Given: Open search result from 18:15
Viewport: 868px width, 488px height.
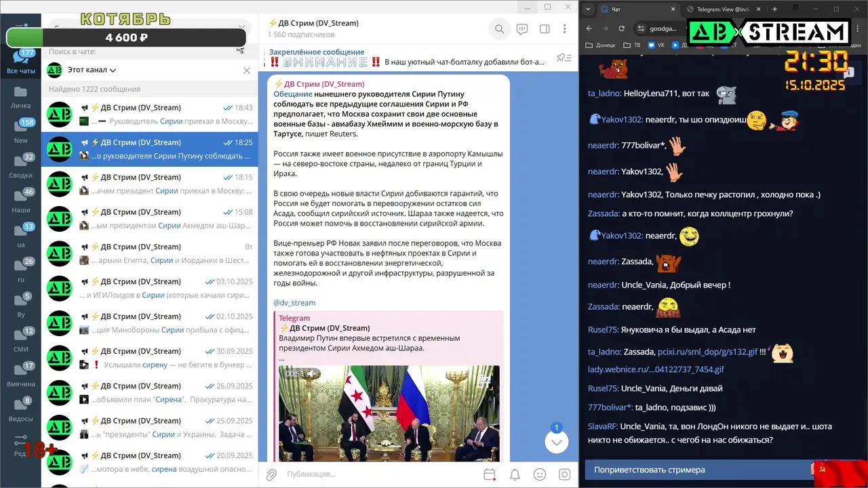Looking at the screenshot, I should coord(150,184).
